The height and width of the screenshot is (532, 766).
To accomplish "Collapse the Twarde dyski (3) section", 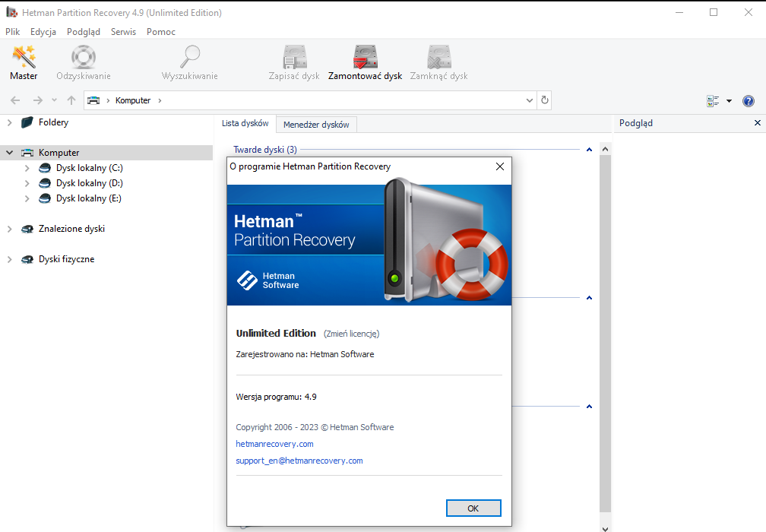I will point(589,150).
